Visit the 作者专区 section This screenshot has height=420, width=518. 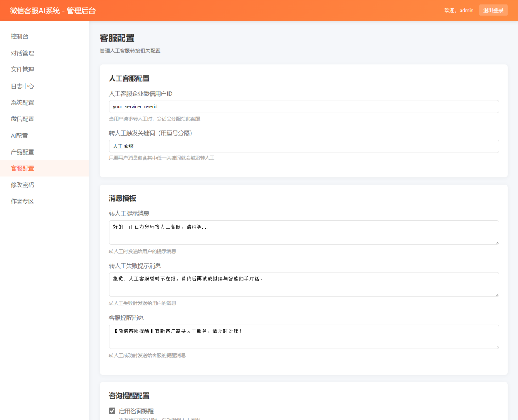pos(22,201)
